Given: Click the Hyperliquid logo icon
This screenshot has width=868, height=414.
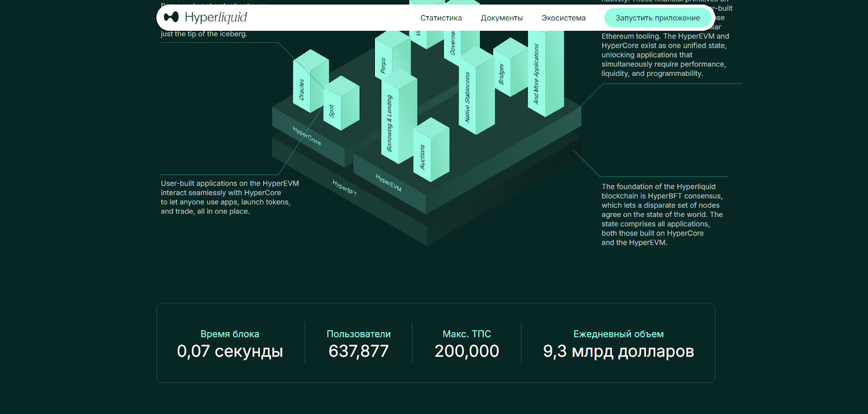Looking at the screenshot, I should pos(171,17).
